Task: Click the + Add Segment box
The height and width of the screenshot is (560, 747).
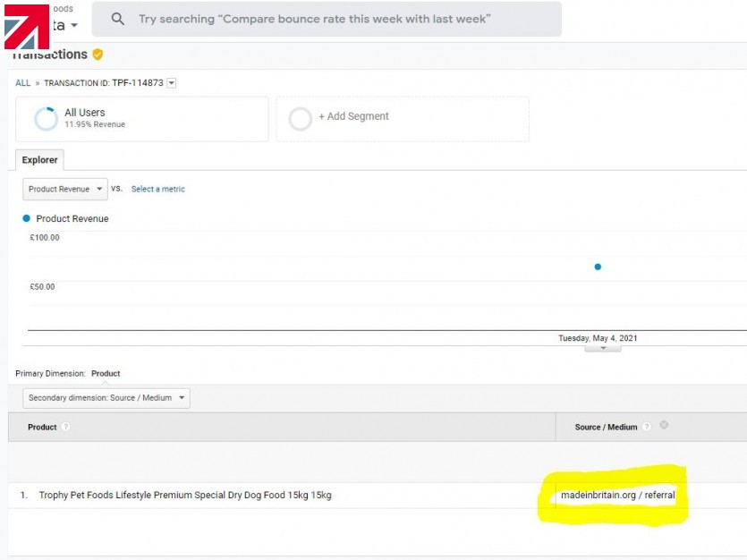Action: click(402, 119)
